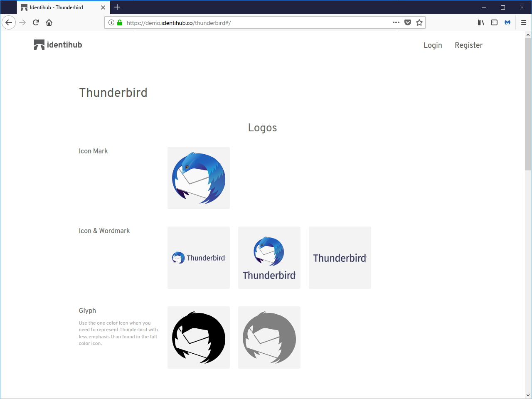Click the Logos section heading
The height and width of the screenshot is (399, 532).
(x=262, y=128)
